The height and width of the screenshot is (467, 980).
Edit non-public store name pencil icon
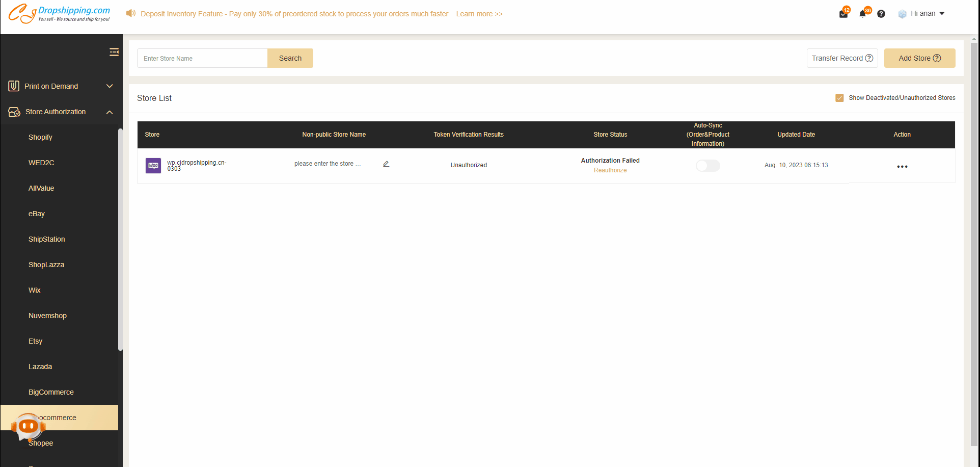tap(386, 164)
